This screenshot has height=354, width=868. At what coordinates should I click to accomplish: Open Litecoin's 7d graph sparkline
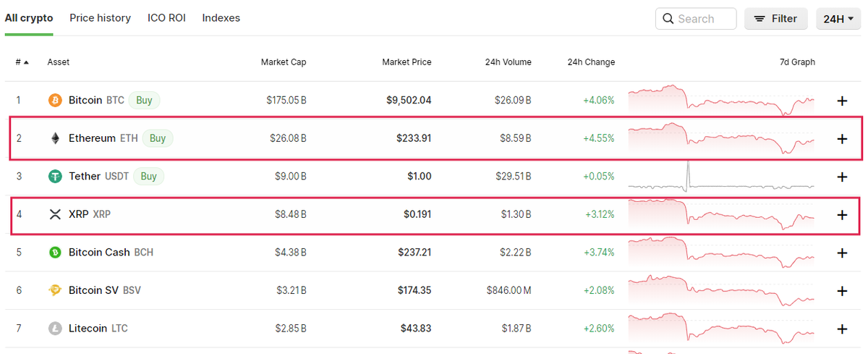[721, 328]
